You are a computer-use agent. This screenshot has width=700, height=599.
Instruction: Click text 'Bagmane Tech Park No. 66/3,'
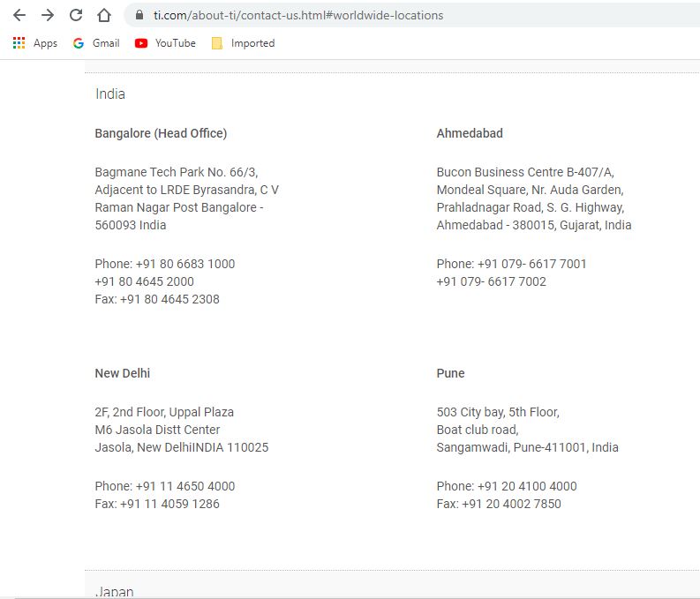[x=177, y=172]
